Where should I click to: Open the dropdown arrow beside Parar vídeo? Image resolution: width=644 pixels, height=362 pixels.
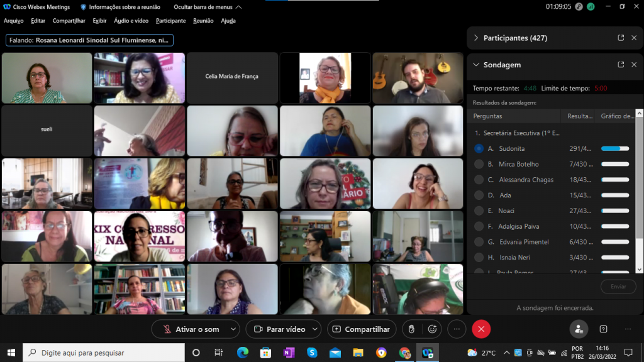[x=315, y=329]
